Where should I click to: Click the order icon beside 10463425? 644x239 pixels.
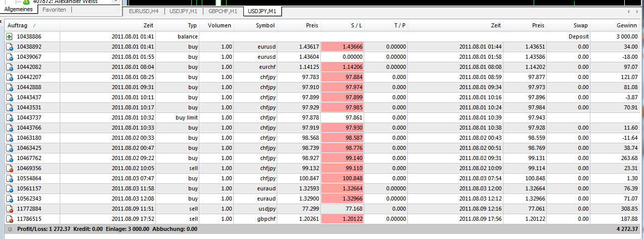(x=10, y=148)
